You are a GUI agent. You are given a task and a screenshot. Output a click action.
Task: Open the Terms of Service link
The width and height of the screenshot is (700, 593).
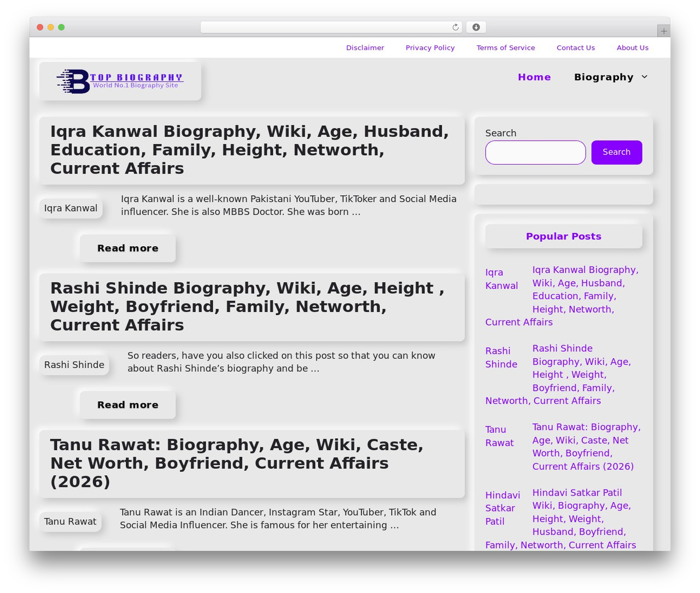(x=506, y=48)
